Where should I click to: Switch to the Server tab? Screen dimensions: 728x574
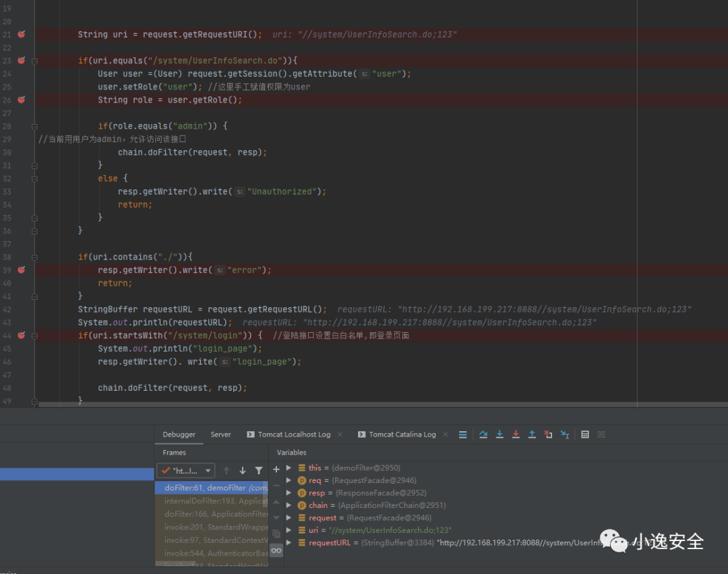[x=220, y=435]
